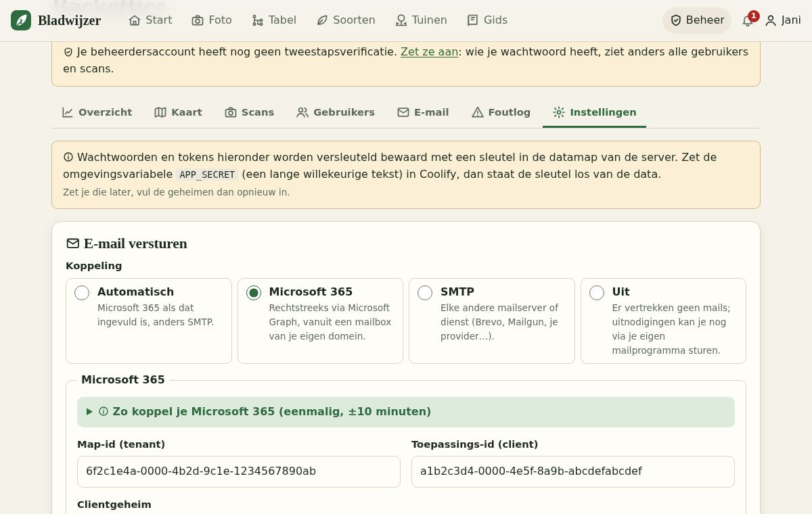This screenshot has width=812, height=514.
Task: Click the gear icon of Instellingen tab
Action: [x=559, y=112]
